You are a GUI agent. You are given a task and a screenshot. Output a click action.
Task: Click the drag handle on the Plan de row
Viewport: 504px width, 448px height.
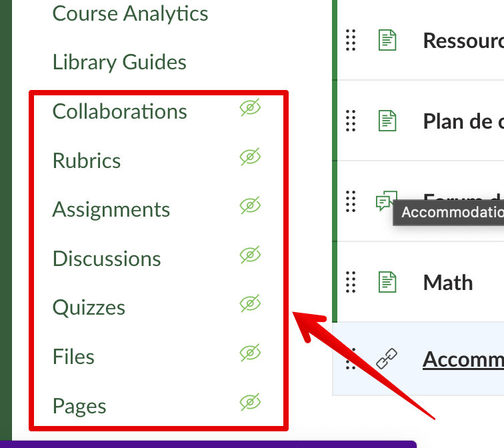pyautogui.click(x=351, y=121)
